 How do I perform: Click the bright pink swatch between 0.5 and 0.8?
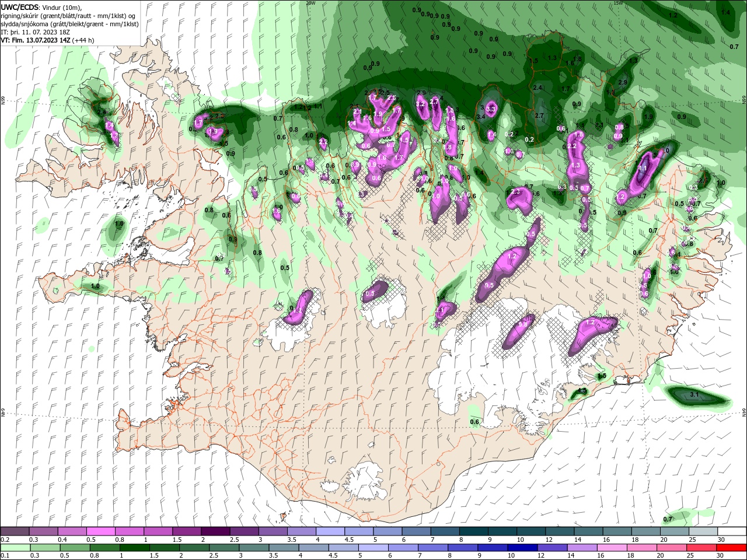pos(100,531)
